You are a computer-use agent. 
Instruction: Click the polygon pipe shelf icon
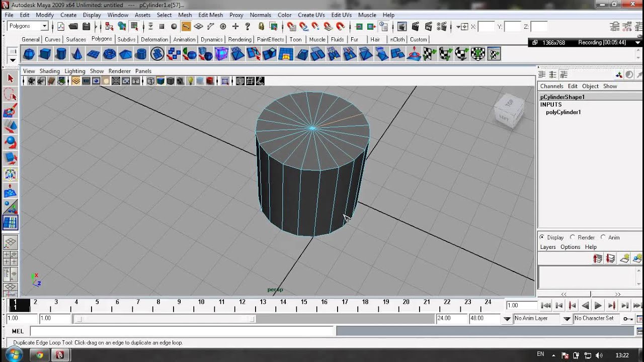[141, 54]
